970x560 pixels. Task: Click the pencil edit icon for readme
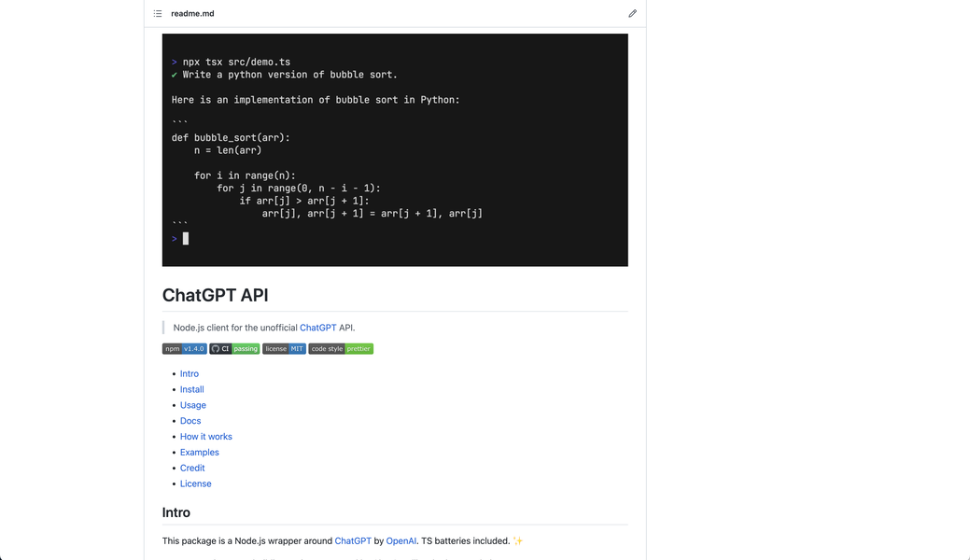click(x=632, y=14)
